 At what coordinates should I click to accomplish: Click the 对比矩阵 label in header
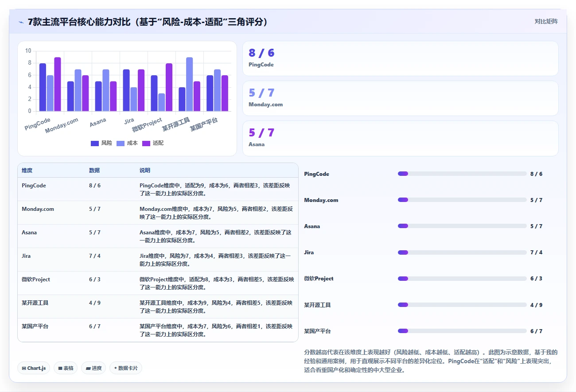546,21
